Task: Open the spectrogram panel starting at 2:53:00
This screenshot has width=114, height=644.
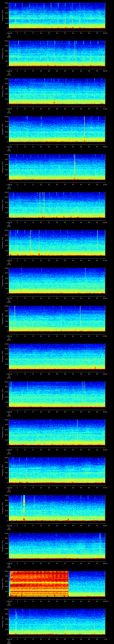Action: tap(57, 357)
